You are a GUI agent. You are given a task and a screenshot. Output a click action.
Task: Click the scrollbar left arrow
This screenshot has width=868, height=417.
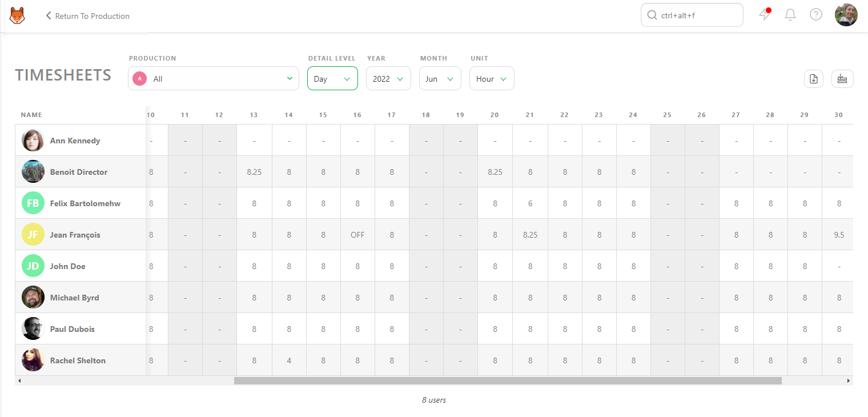tap(19, 380)
